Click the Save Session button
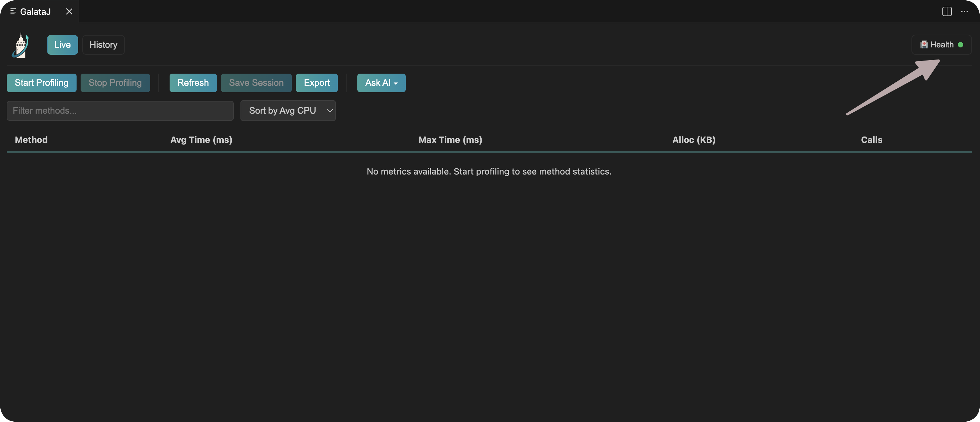The height and width of the screenshot is (422, 980). point(256,83)
